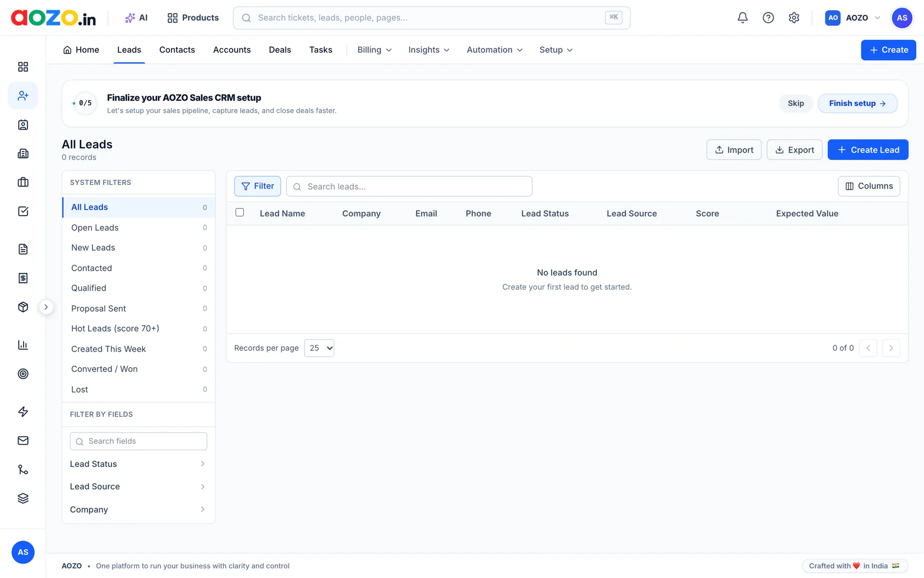The width and height of the screenshot is (924, 578).
Task: Open the Records per page dropdown
Action: 319,348
